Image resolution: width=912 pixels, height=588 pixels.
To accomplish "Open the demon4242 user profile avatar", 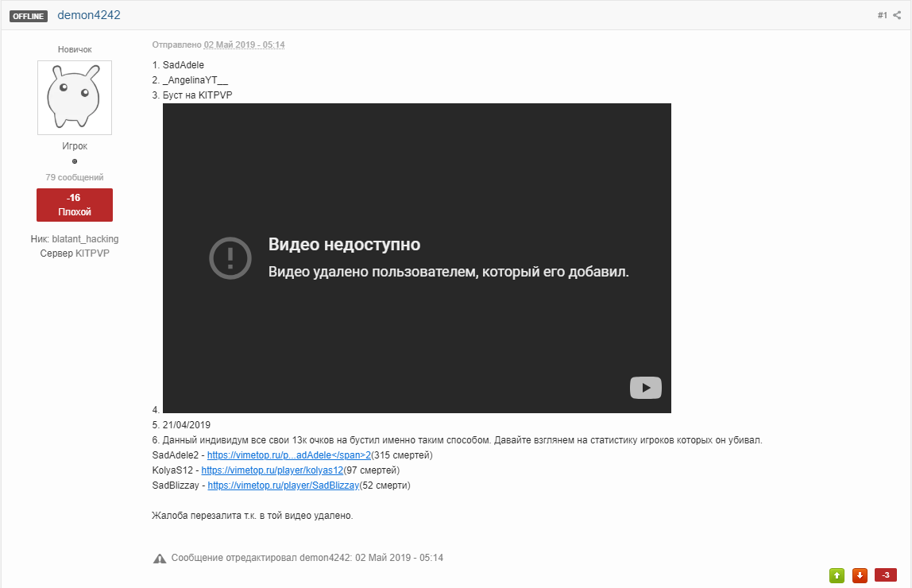I will click(x=75, y=98).
